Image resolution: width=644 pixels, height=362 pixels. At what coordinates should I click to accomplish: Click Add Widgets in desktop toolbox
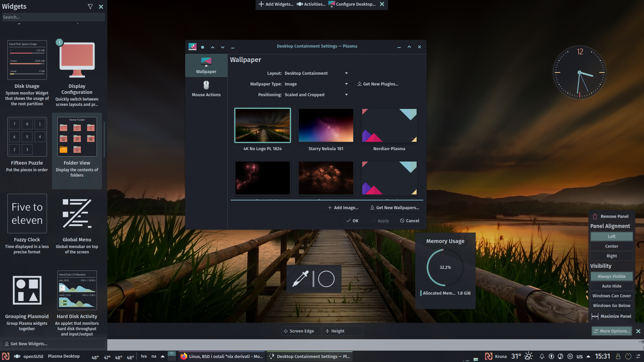(276, 4)
